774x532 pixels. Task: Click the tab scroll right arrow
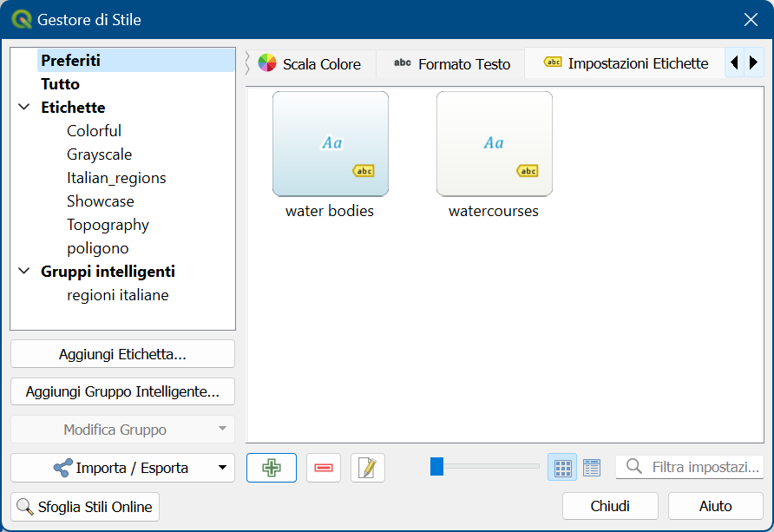point(753,62)
